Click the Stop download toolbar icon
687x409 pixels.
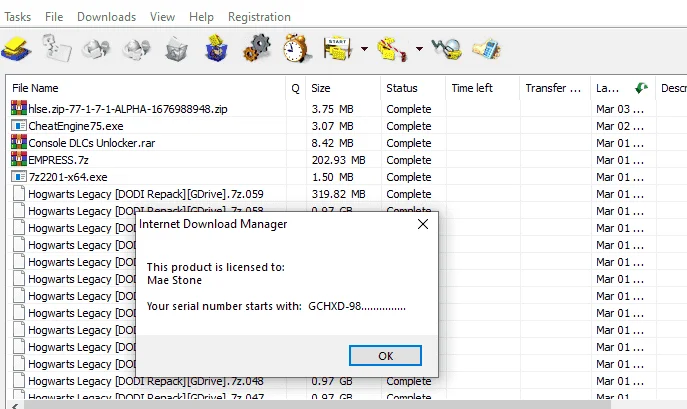pyautogui.click(x=96, y=49)
